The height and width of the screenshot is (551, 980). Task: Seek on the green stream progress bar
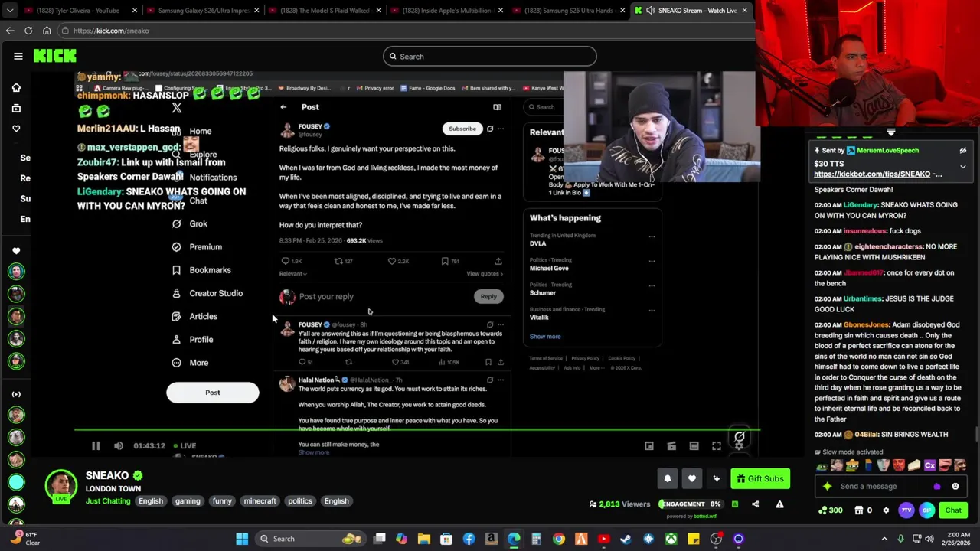click(x=416, y=430)
